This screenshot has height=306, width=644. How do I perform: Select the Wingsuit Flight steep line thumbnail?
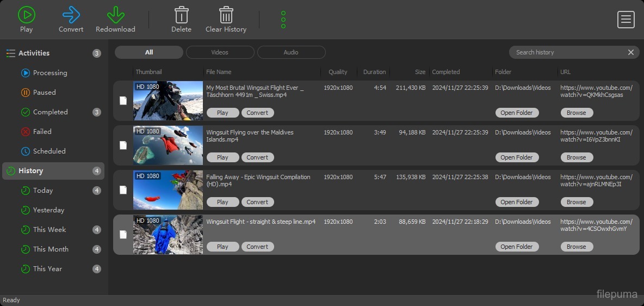(x=168, y=235)
